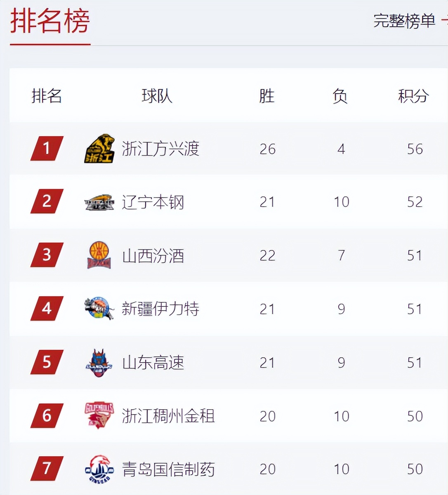Click the 山东高速 team logo

99,363
